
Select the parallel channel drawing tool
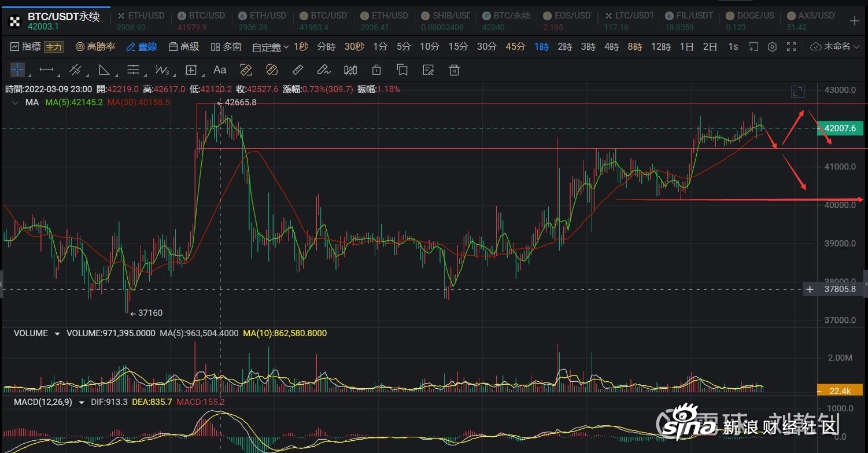[75, 70]
